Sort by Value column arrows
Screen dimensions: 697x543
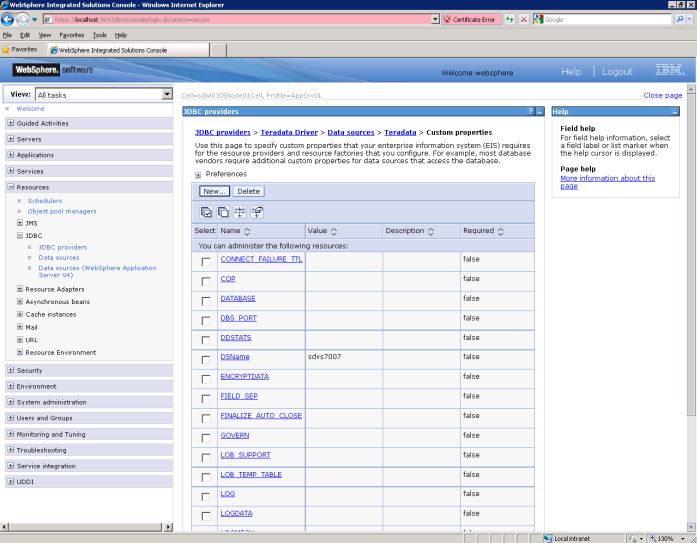(x=334, y=231)
